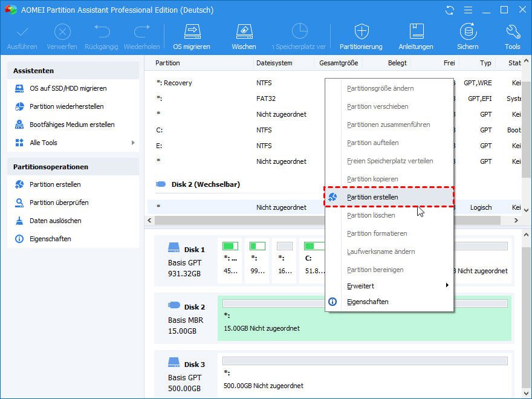This screenshot has height=399, width=532.
Task: Expand the Erweitert submenu
Action: [389, 286]
